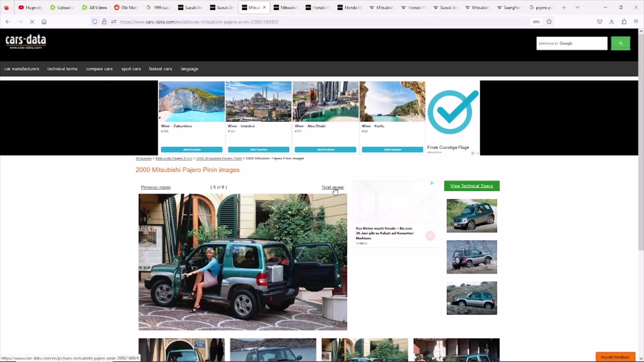Go to Previous image link
Screen dimensions: 644x362
pos(155,187)
